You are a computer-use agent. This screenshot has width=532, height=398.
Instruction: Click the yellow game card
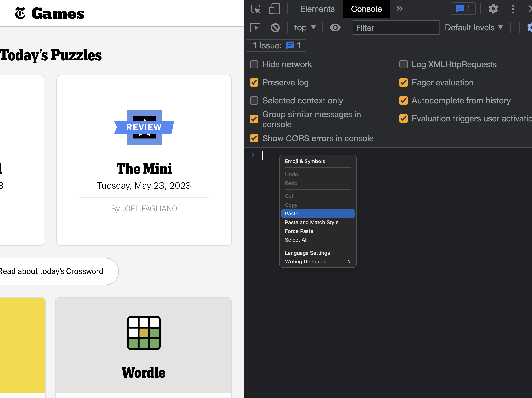click(x=23, y=347)
